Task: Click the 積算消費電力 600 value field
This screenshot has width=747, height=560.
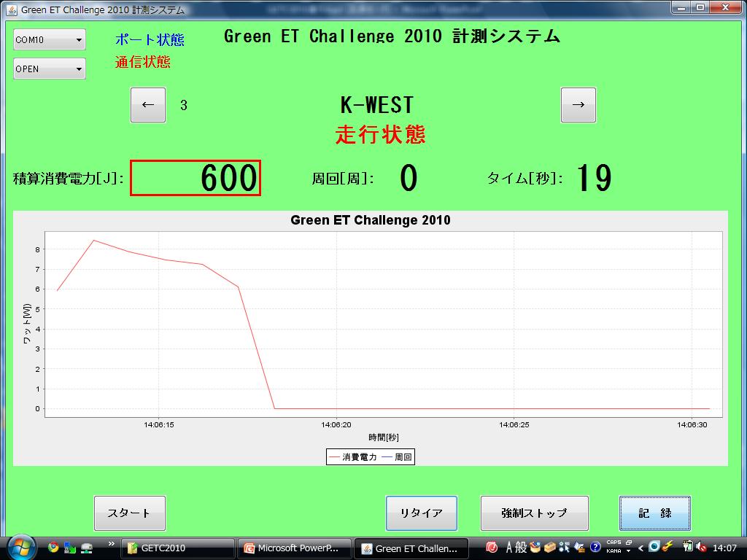Action: 196,178
